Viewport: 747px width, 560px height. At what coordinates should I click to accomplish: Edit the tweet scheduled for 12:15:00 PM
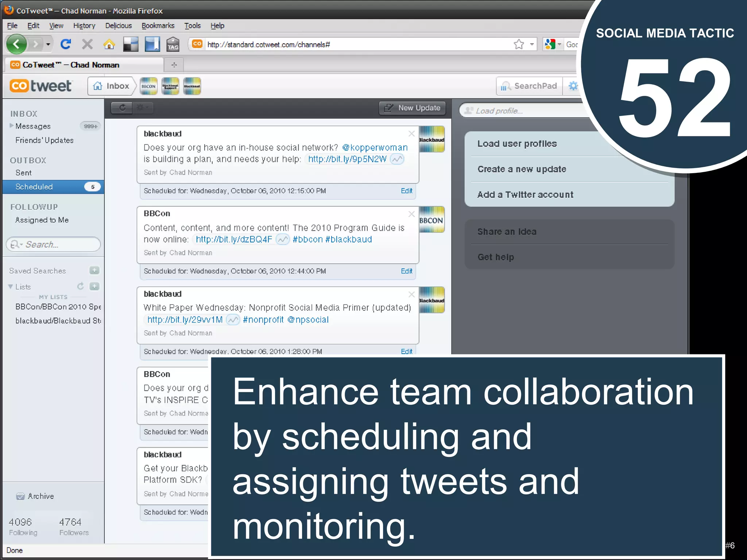406,191
